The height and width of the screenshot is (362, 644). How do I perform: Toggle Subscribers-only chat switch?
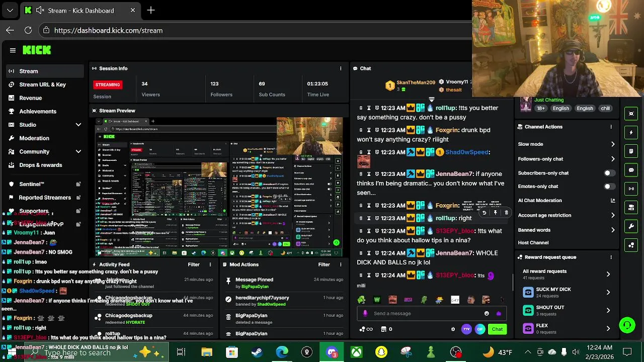(609, 173)
